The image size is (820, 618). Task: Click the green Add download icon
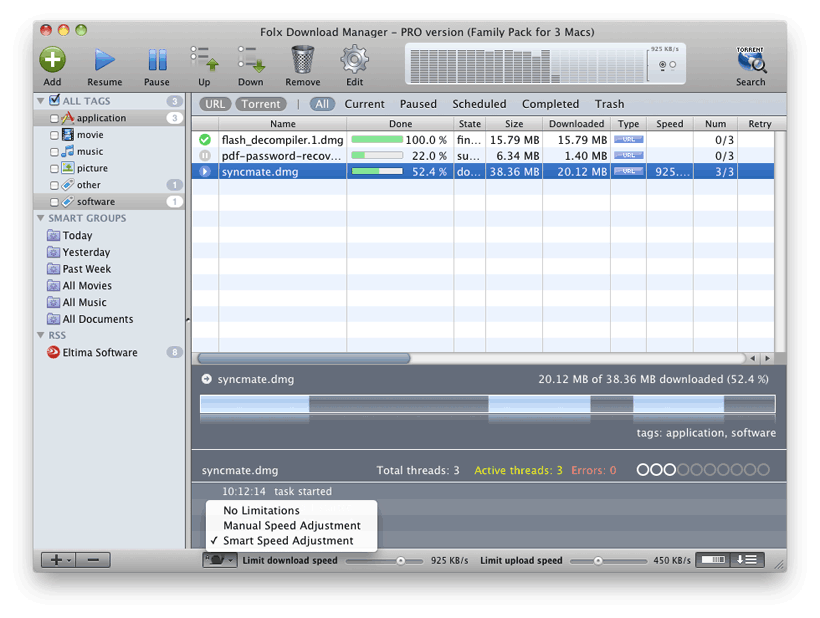(52, 60)
